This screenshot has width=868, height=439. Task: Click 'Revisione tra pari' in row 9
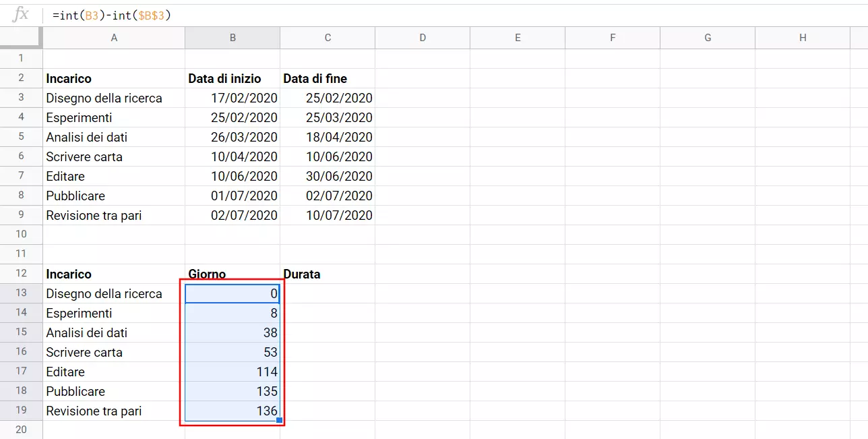tap(114, 215)
